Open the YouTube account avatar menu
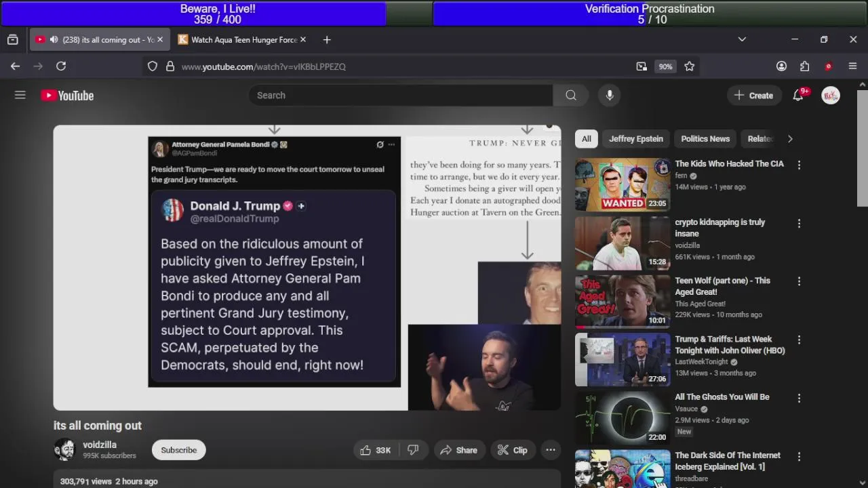868x488 pixels. coord(831,96)
